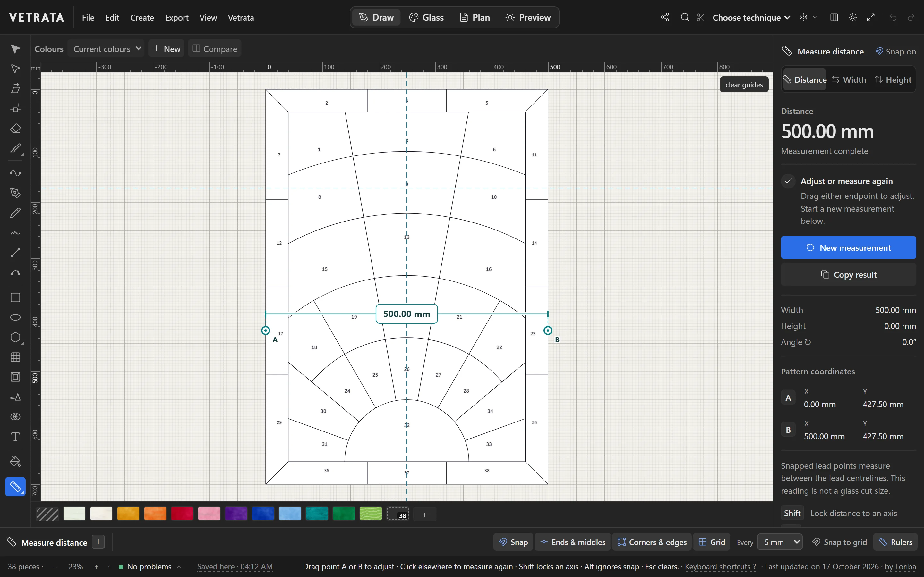This screenshot has width=924, height=577.
Task: Switch to the Glass tab
Action: point(426,17)
